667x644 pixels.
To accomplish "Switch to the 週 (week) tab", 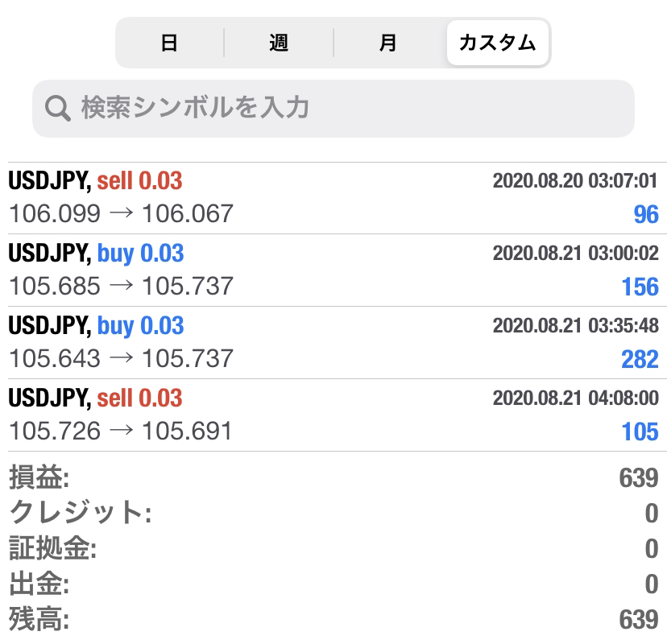I will (279, 43).
